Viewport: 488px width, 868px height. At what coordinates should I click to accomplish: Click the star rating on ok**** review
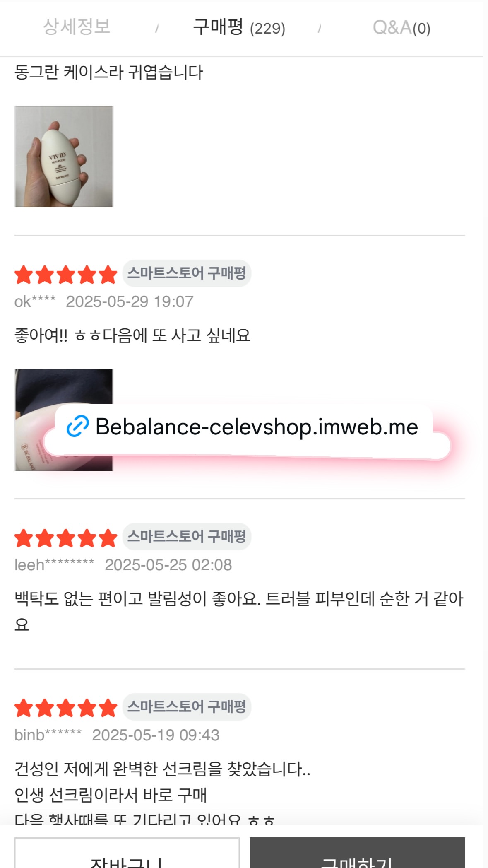(66, 275)
